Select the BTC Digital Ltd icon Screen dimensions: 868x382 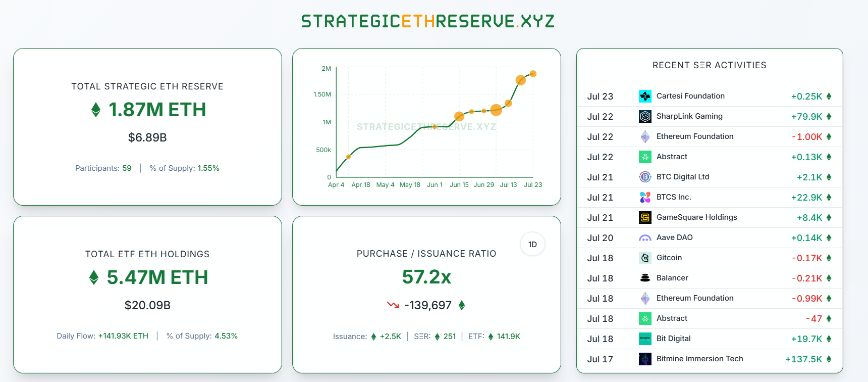[644, 176]
